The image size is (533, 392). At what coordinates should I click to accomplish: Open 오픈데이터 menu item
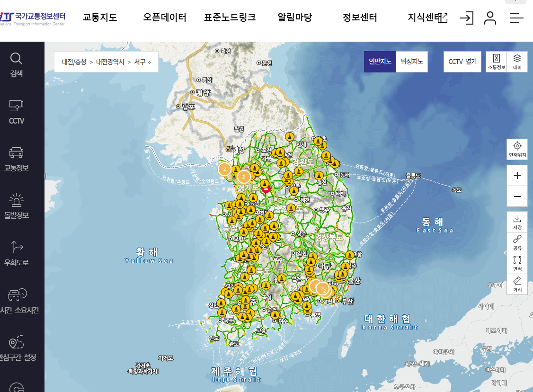coord(165,18)
